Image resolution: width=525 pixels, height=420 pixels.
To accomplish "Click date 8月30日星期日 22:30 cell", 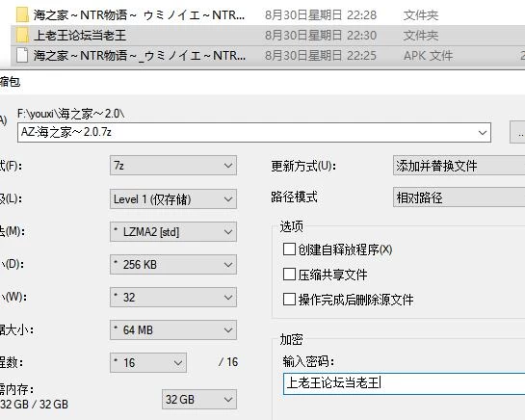I will (x=321, y=36).
